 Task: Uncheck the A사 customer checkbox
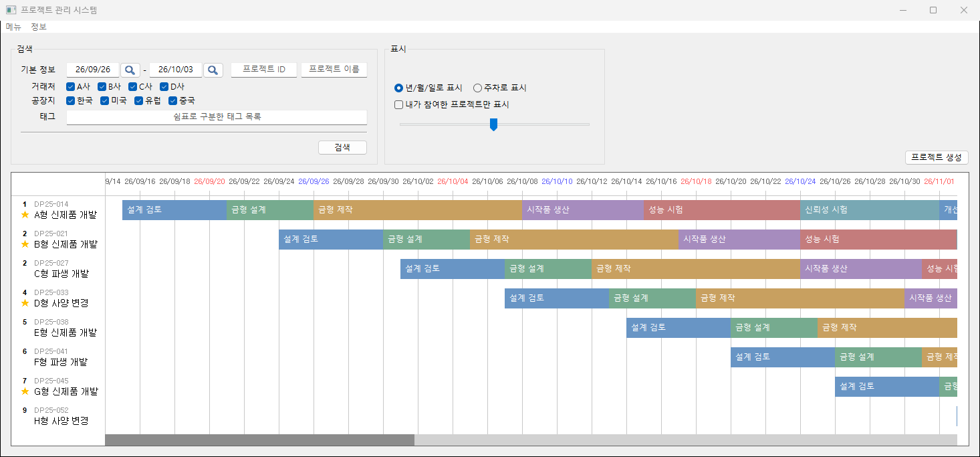point(70,86)
